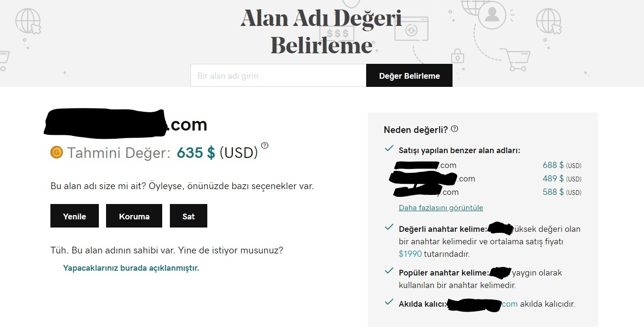Click the profile avatar illustration in the header
This screenshot has width=644, height=336.
[491, 15]
